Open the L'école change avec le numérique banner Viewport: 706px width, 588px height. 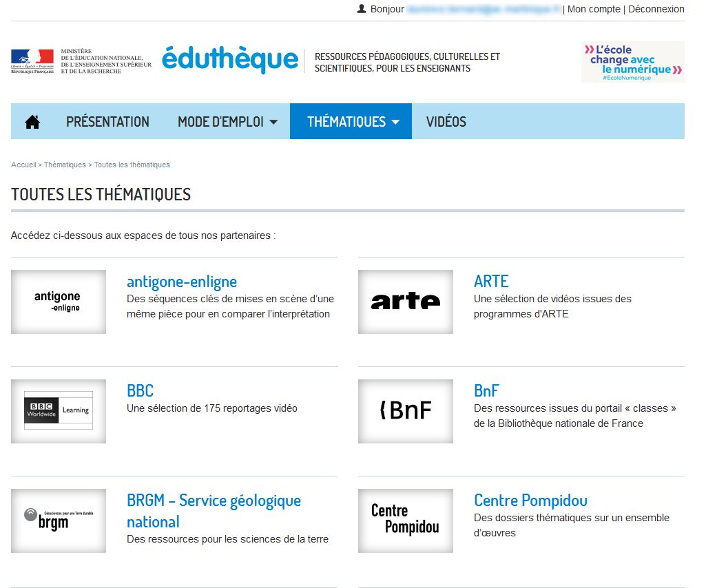[632, 62]
